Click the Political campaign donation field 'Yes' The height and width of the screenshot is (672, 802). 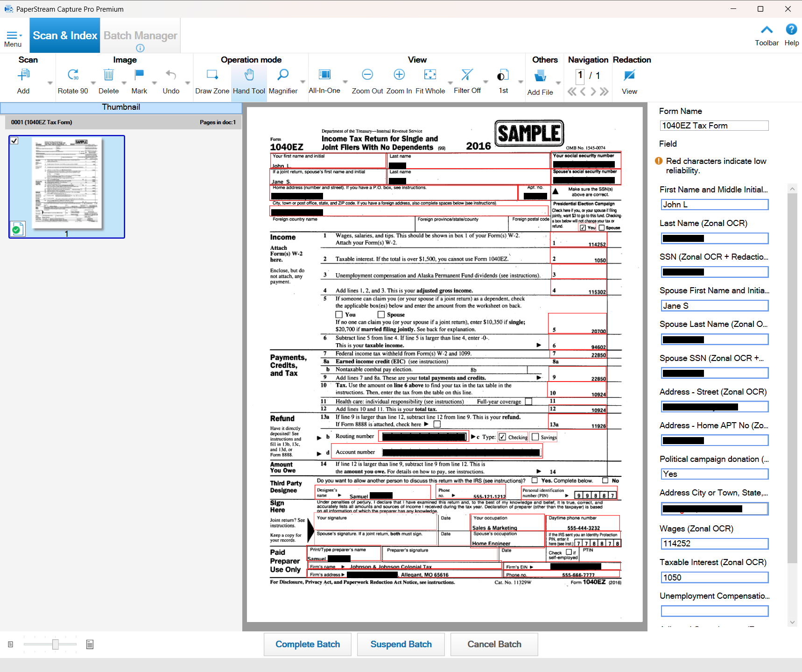715,474
